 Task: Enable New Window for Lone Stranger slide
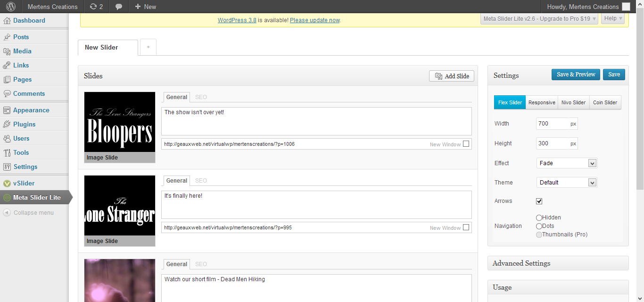[466, 227]
